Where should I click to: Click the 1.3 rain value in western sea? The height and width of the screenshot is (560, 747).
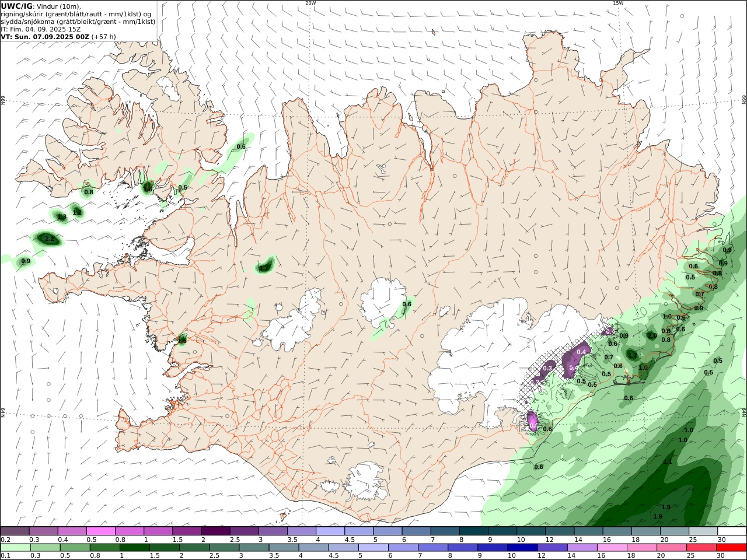pyautogui.click(x=62, y=217)
